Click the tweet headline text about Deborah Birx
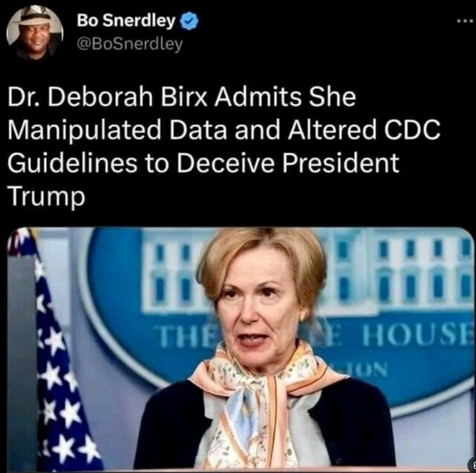Image resolution: width=476 pixels, height=473 pixels. coord(224,147)
